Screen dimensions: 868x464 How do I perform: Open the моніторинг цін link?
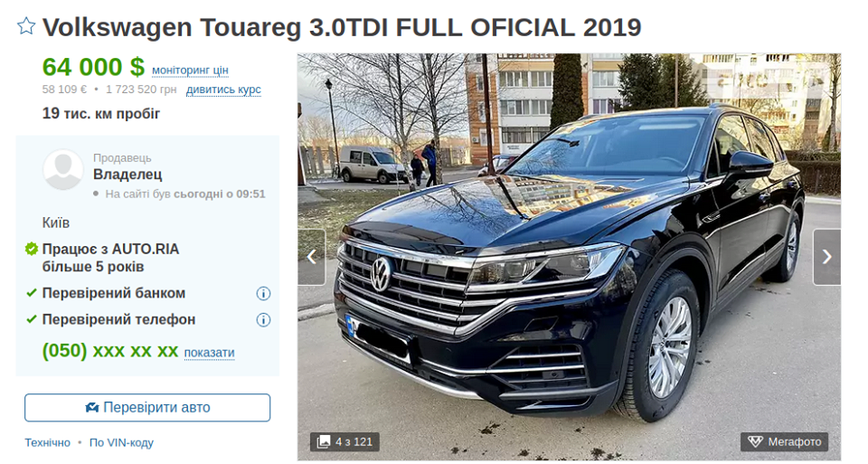(x=190, y=71)
